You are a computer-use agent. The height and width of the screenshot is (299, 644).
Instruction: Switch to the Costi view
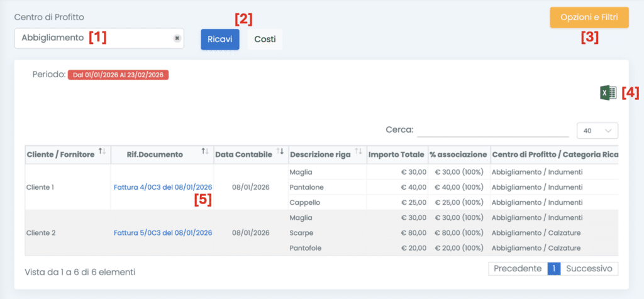[265, 39]
